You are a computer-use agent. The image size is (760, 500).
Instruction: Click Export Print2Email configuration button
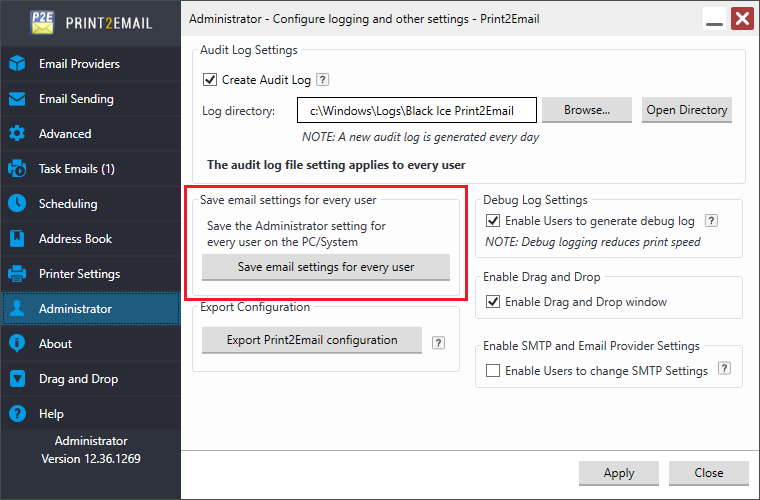312,340
